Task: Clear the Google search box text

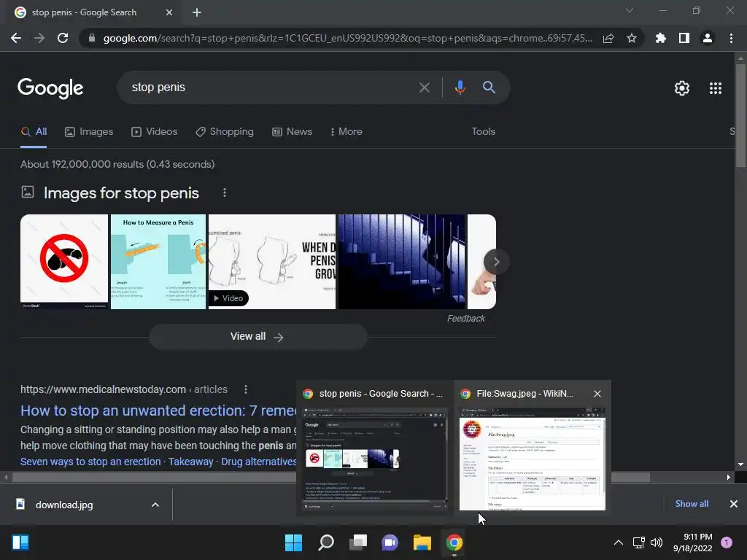Action: (424, 87)
